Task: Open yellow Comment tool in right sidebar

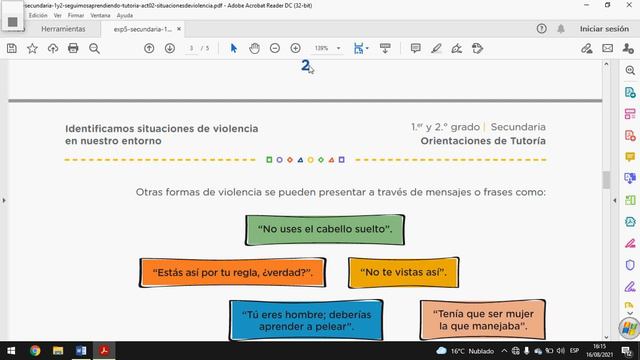Action: (x=630, y=157)
